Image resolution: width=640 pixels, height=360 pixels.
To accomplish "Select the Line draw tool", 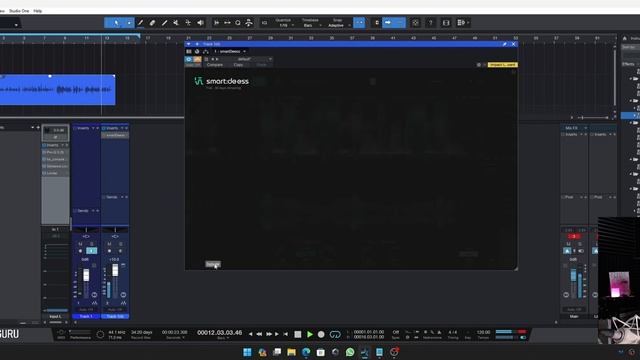I will pyautogui.click(x=164, y=23).
